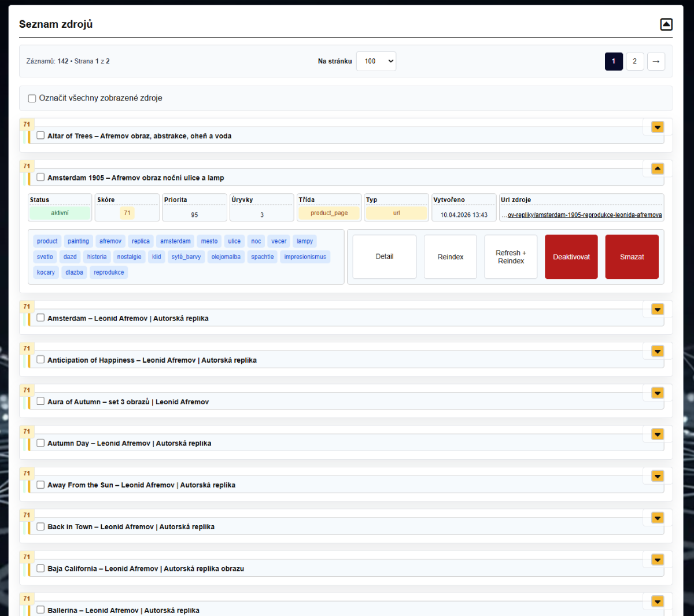Switch to page 2
The height and width of the screenshot is (616, 694).
(634, 61)
